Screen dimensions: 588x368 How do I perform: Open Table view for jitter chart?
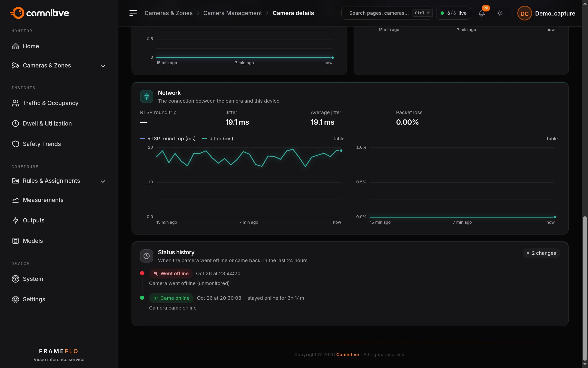pos(338,138)
